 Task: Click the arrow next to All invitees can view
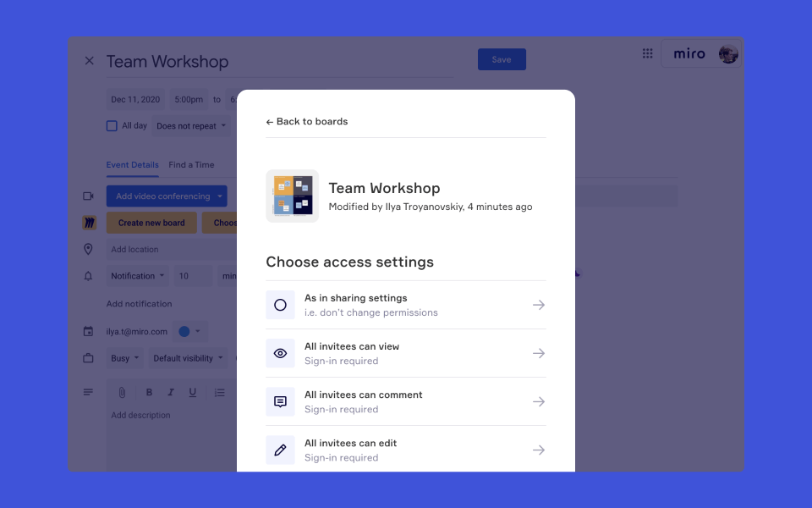click(539, 353)
